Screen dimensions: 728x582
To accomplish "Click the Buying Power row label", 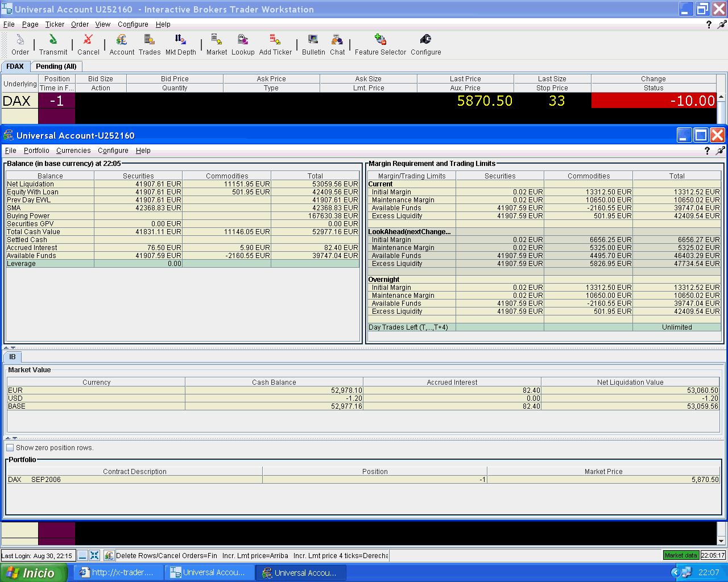I will click(28, 216).
